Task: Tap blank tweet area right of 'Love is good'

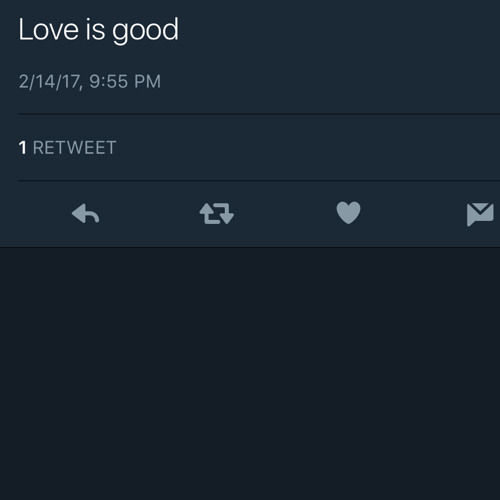Action: pos(338,30)
